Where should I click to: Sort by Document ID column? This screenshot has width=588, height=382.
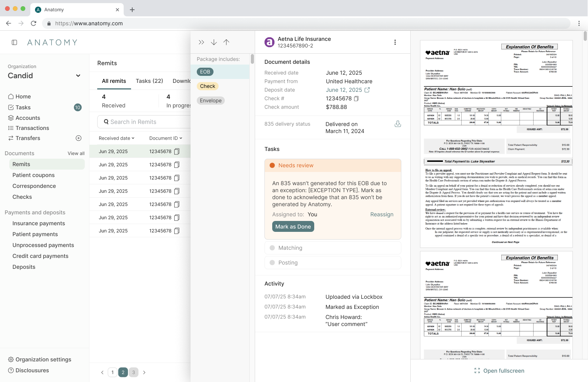pos(166,138)
